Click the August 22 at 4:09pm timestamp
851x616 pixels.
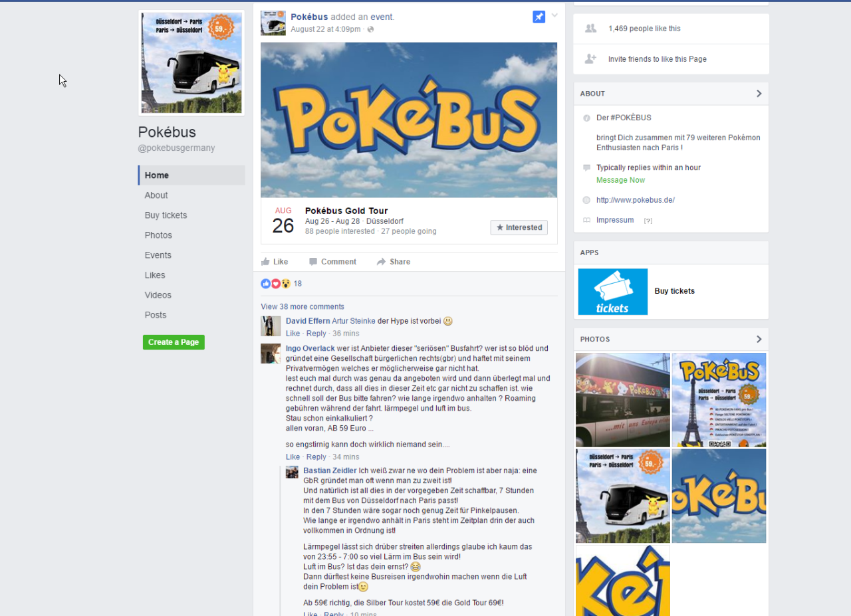326,29
